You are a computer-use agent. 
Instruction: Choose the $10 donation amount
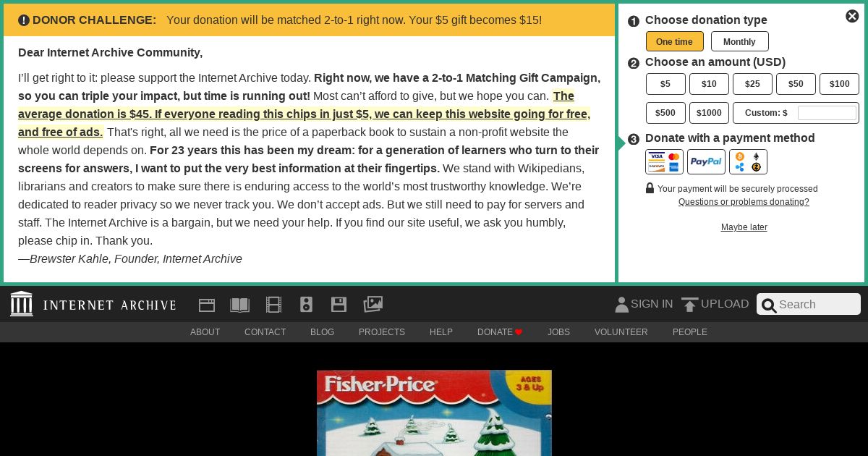709,84
